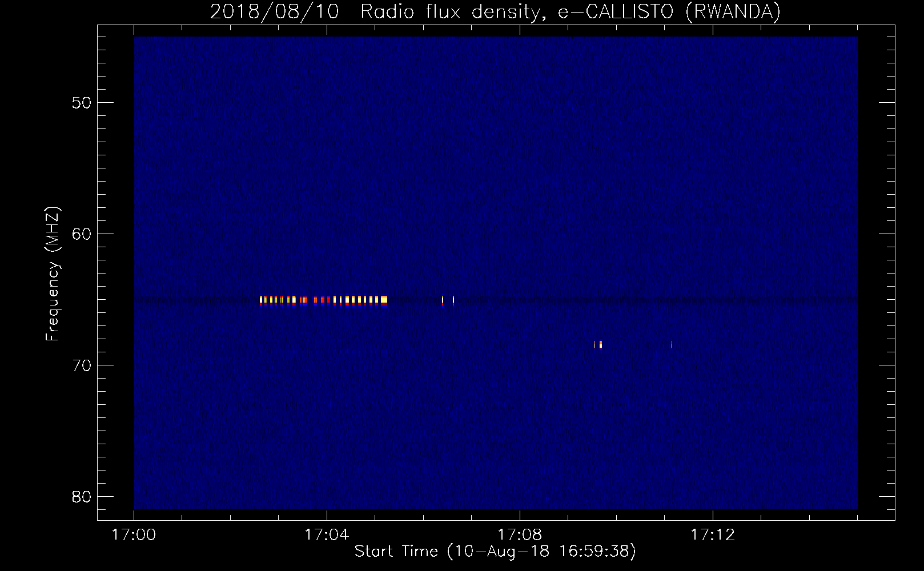Click the plot title 'Radio flux density, e-CALLISTO (RWANDA)'
Viewport: 924px width, 571px height.
(x=571, y=11)
